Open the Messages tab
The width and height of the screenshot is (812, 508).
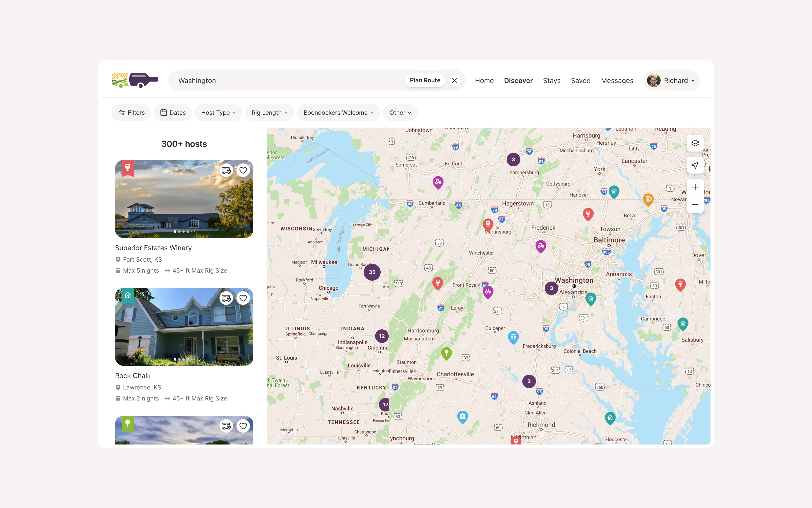point(617,81)
